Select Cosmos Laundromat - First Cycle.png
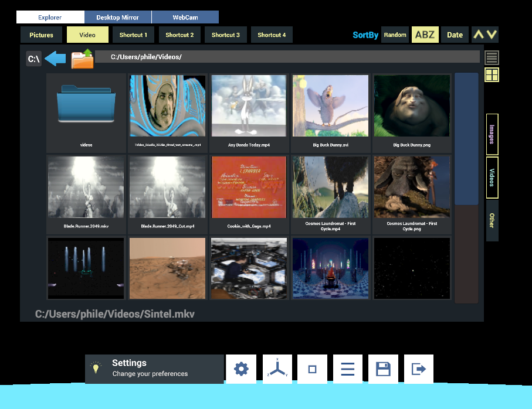The image size is (532, 409). coord(412,195)
